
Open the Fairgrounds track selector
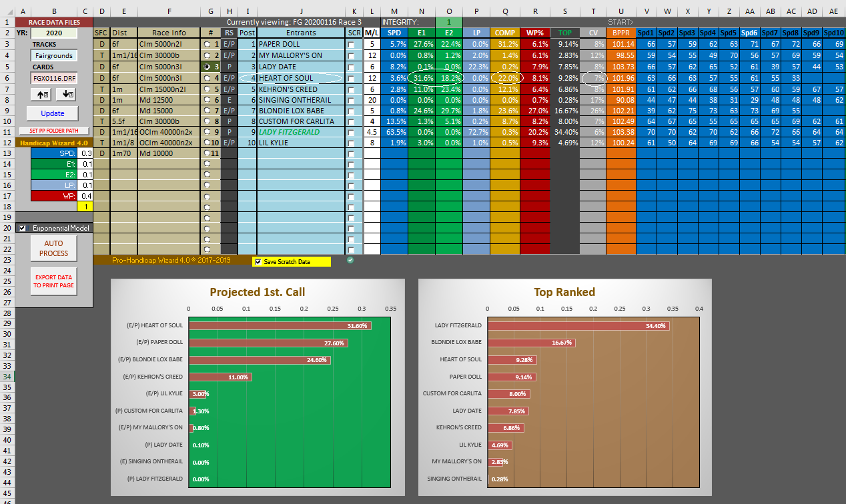pyautogui.click(x=53, y=55)
